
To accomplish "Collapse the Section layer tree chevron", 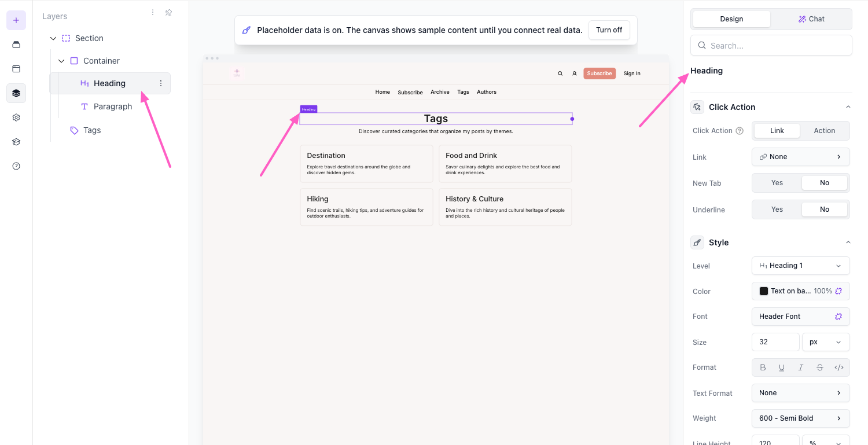I will coord(53,38).
